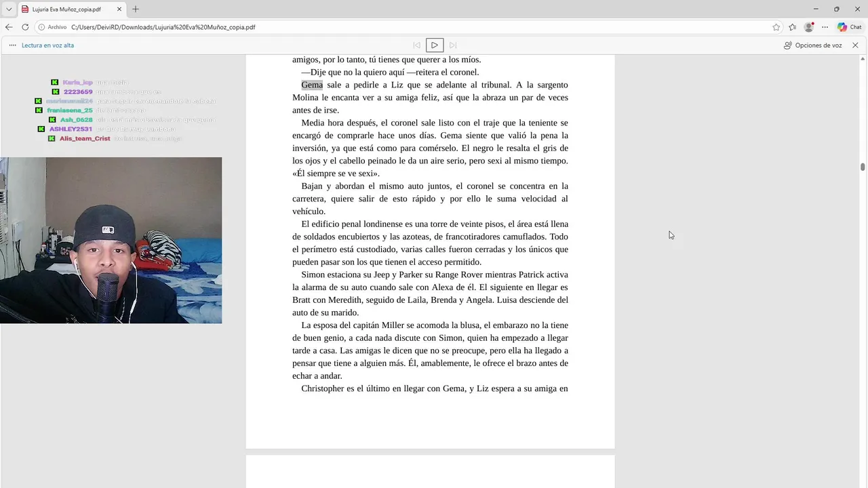Minimize the Edge browser window
The image size is (868, 488).
tap(816, 9)
